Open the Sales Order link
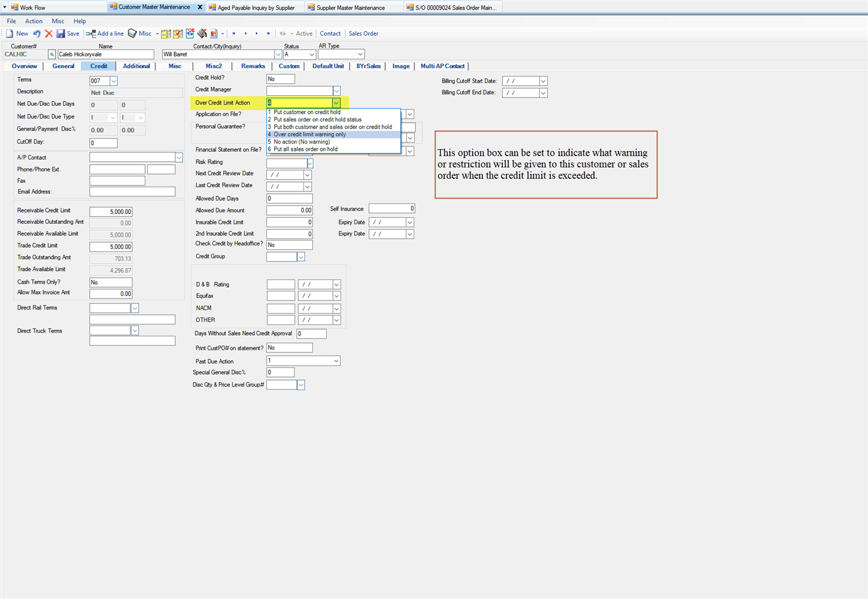The image size is (868, 599). (363, 34)
